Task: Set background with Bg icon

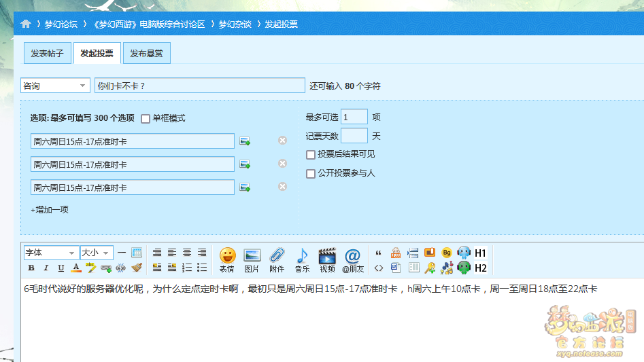Action: (x=447, y=253)
